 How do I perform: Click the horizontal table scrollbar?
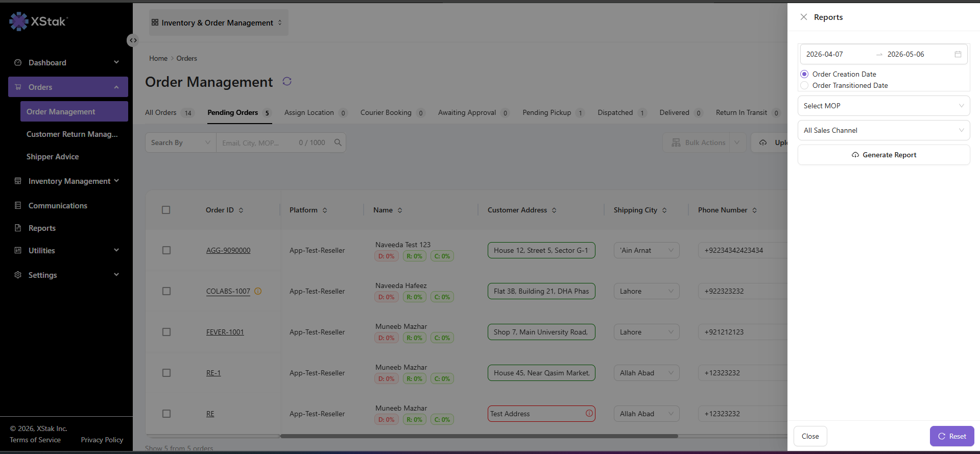[x=479, y=436]
